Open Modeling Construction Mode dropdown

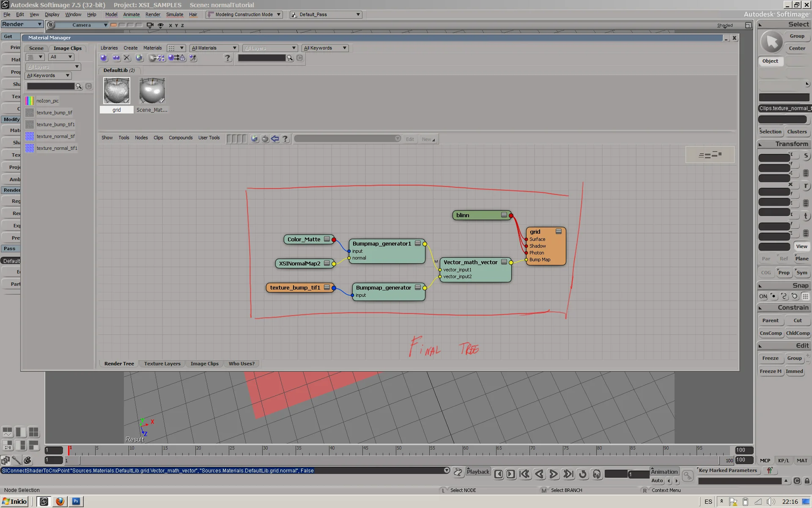[x=244, y=14]
